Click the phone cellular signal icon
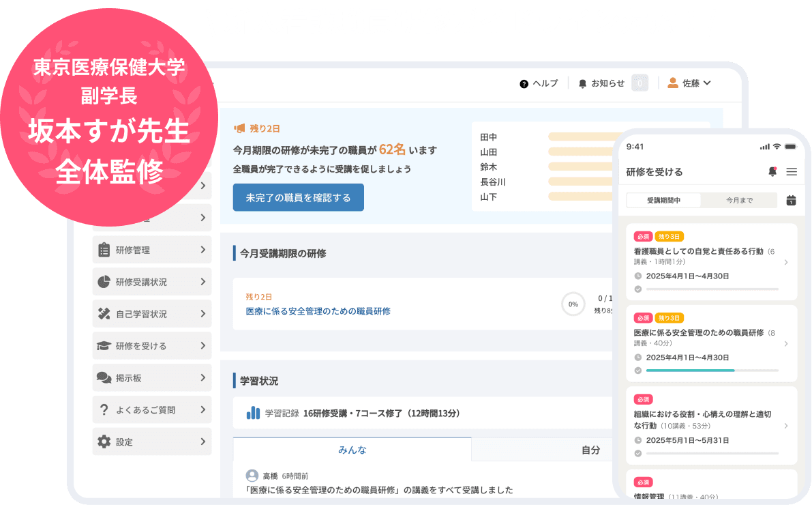 764,147
